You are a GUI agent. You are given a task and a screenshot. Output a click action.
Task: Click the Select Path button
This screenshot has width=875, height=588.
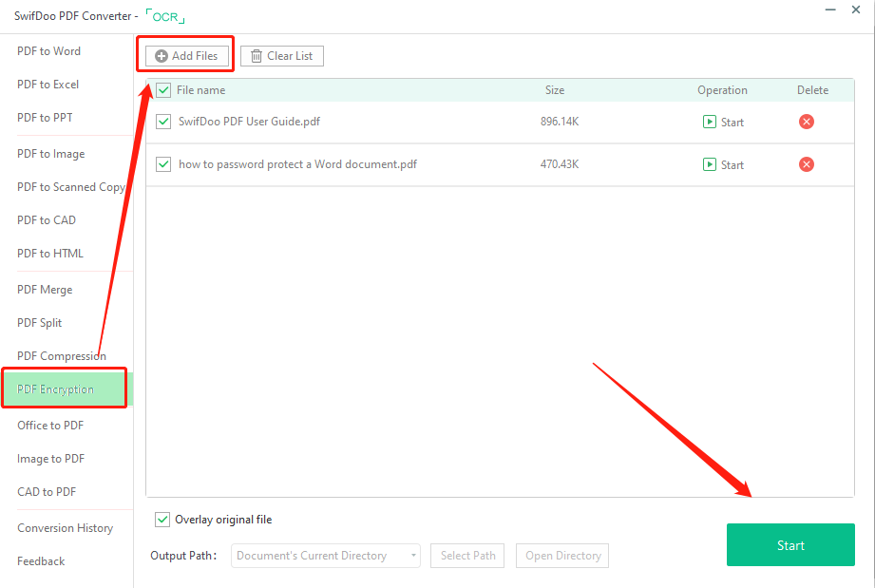[x=467, y=556]
